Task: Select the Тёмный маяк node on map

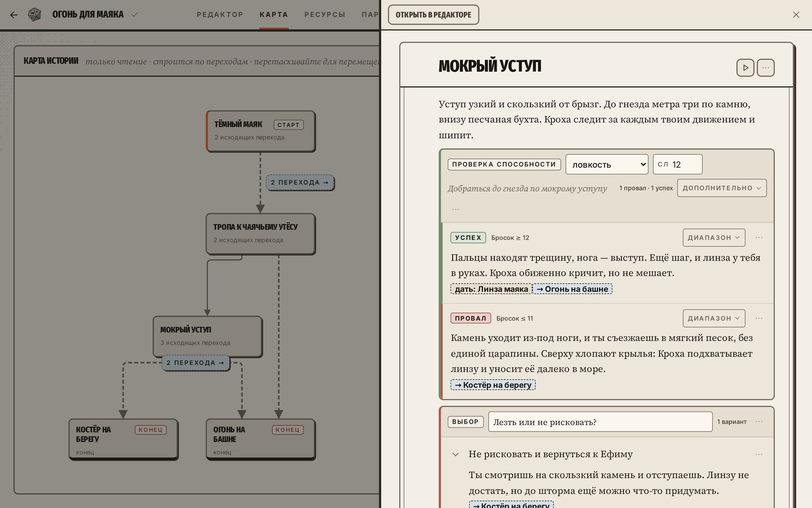Action: 261,131
